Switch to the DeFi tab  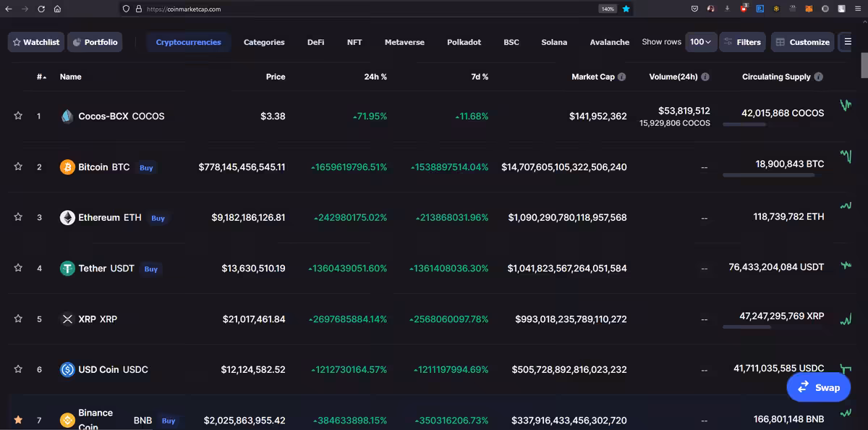(315, 42)
